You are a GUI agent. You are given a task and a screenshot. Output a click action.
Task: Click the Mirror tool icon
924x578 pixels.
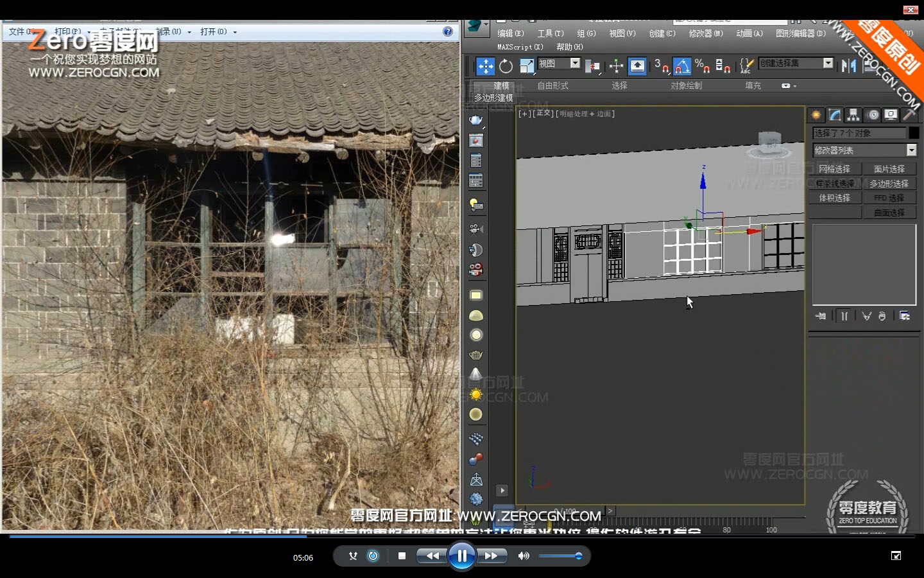(849, 66)
